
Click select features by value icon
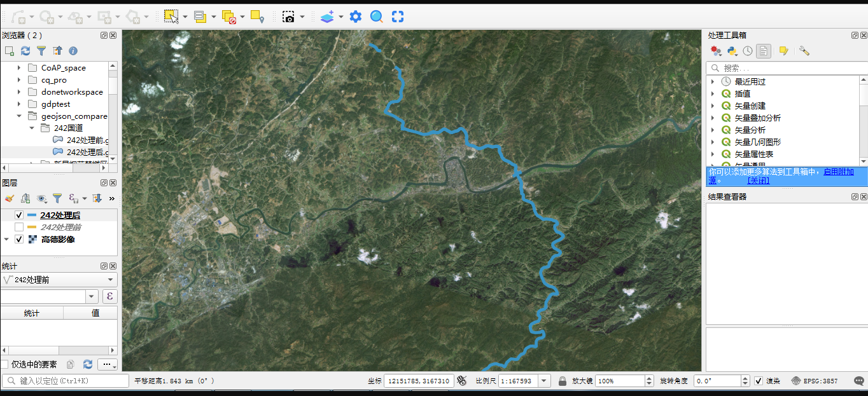[x=200, y=17]
